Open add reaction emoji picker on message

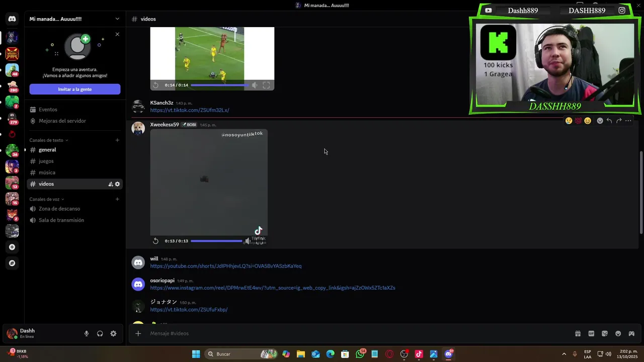(x=600, y=121)
